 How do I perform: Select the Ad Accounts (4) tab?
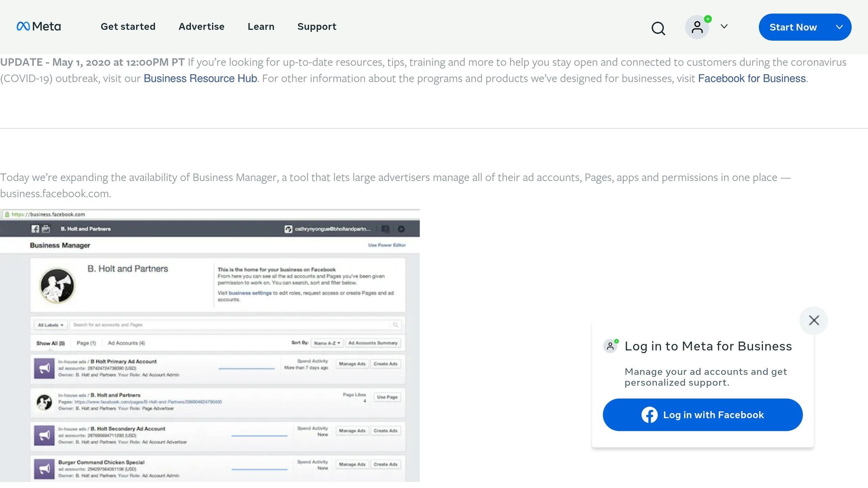tap(126, 343)
